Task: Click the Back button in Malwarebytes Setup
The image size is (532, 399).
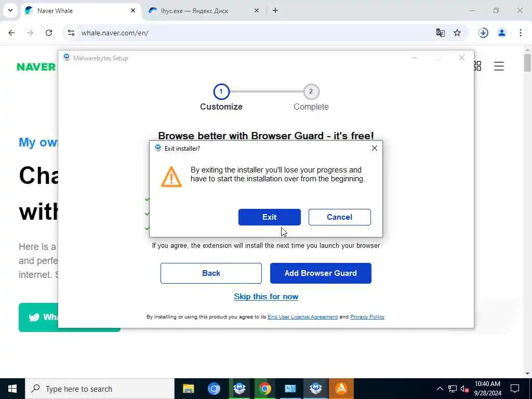Action: click(211, 273)
